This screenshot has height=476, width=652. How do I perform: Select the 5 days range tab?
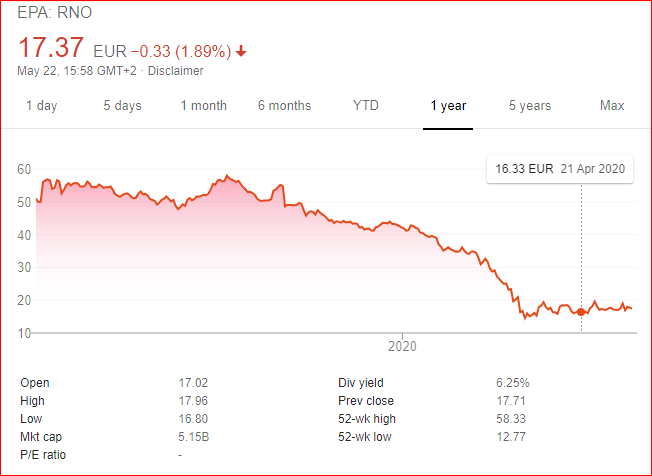[122, 106]
